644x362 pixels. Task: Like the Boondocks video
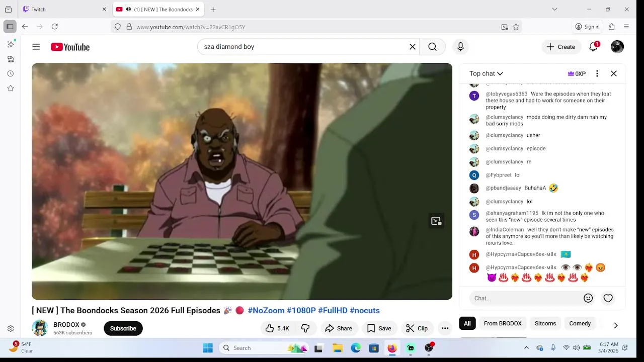click(x=277, y=328)
